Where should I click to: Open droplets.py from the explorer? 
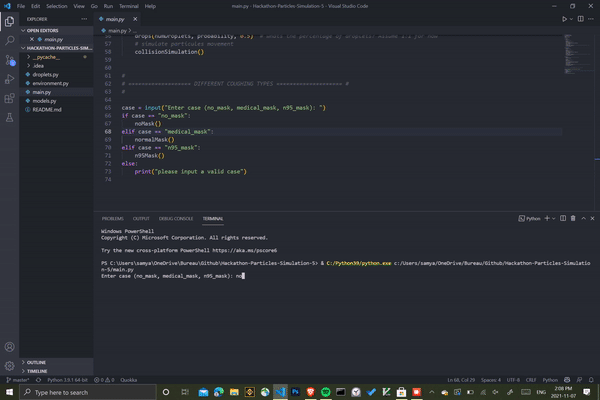(46, 74)
